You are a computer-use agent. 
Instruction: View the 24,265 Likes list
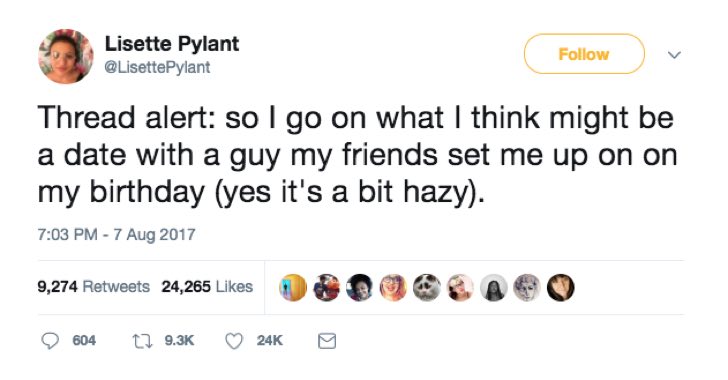click(x=207, y=287)
